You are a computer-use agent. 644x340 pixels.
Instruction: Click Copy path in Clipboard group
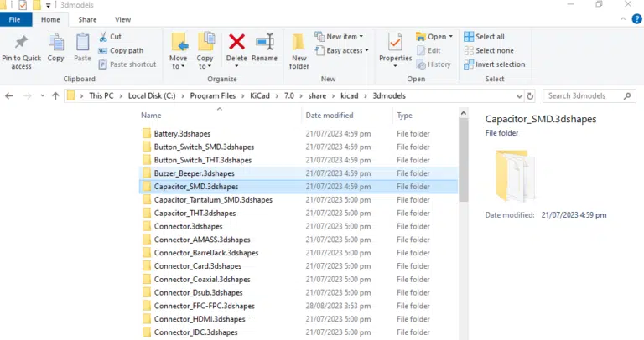[121, 50]
